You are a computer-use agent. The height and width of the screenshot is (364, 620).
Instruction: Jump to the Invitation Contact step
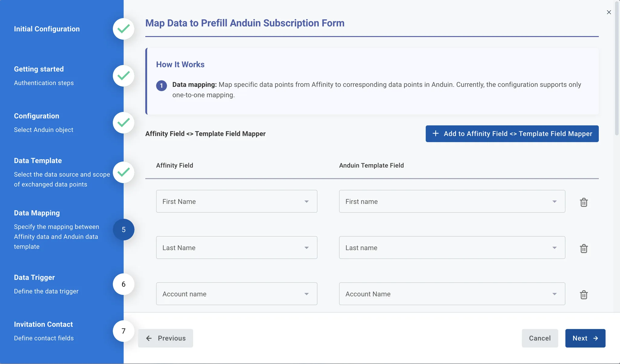click(43, 324)
